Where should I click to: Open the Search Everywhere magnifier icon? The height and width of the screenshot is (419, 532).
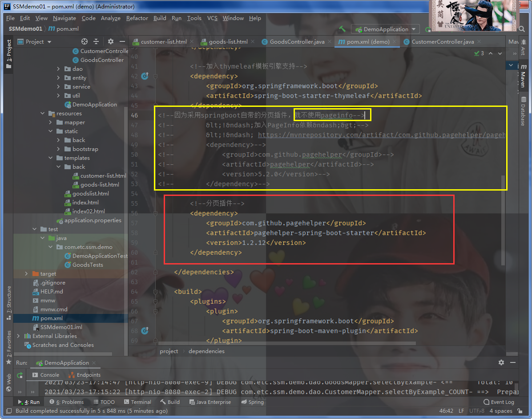[x=522, y=29]
